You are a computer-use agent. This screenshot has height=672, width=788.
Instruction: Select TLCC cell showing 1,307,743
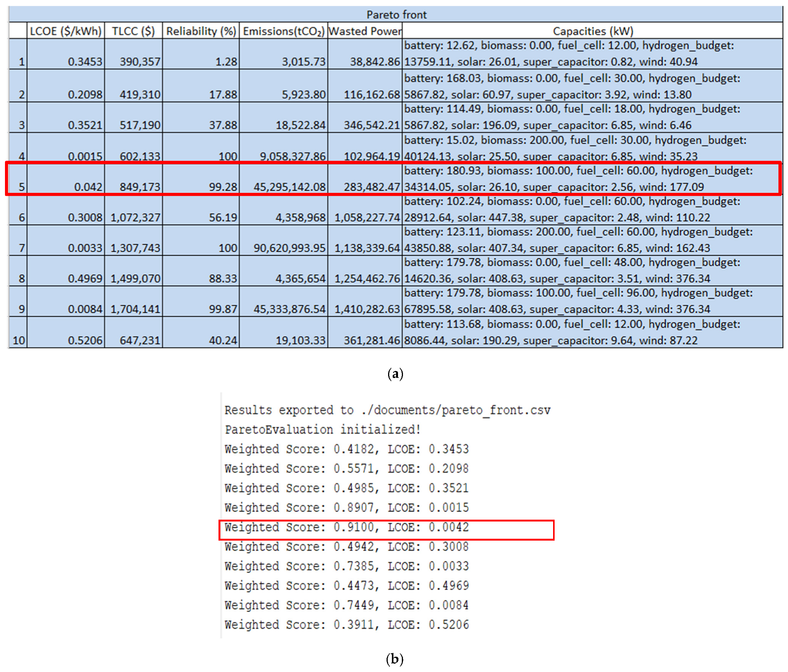click(x=133, y=240)
